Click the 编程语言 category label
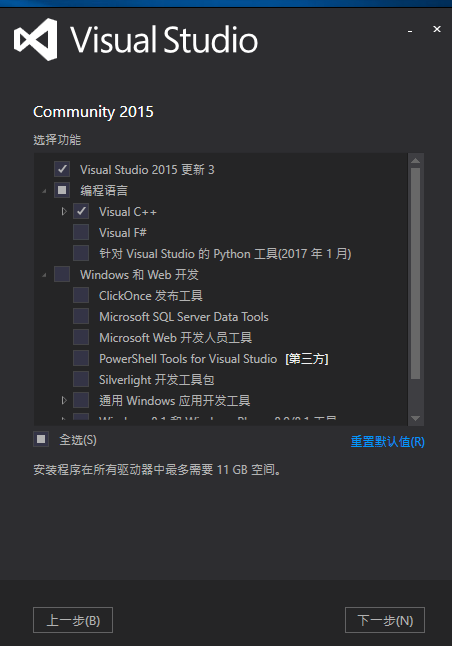This screenshot has width=453, height=646. click(x=104, y=190)
